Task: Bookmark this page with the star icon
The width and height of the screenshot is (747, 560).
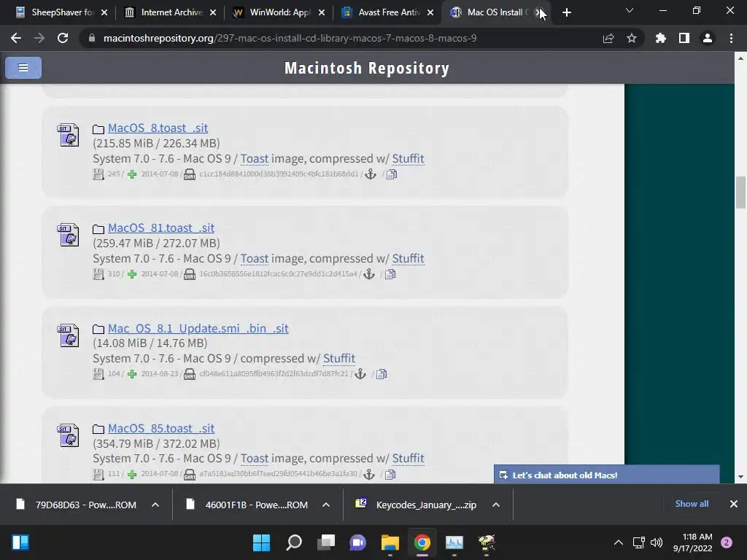Action: (631, 38)
